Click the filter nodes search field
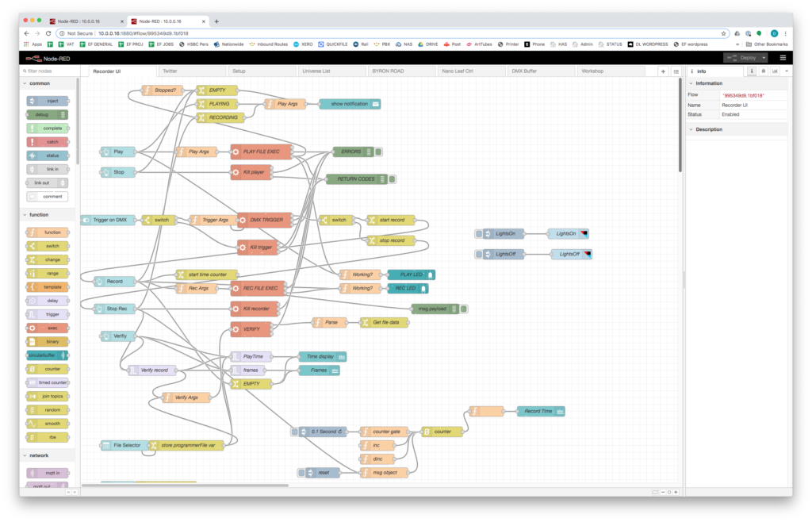812x522 pixels. pos(44,70)
